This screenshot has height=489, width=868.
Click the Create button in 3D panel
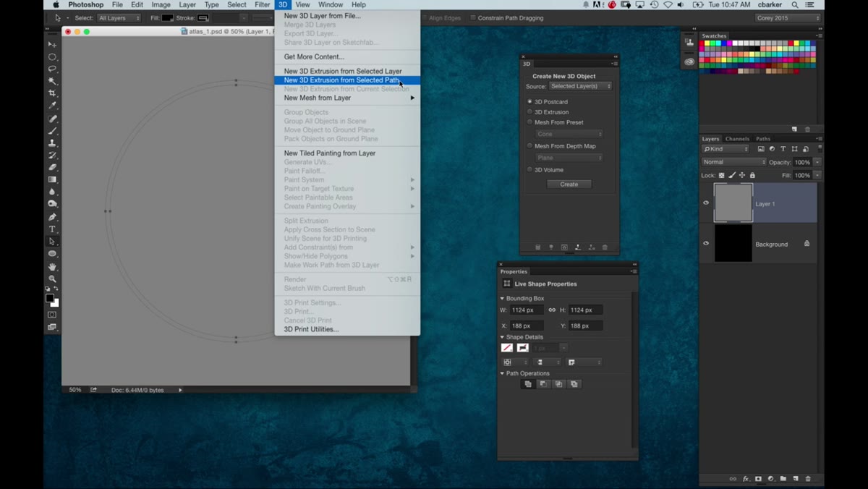[x=569, y=184]
